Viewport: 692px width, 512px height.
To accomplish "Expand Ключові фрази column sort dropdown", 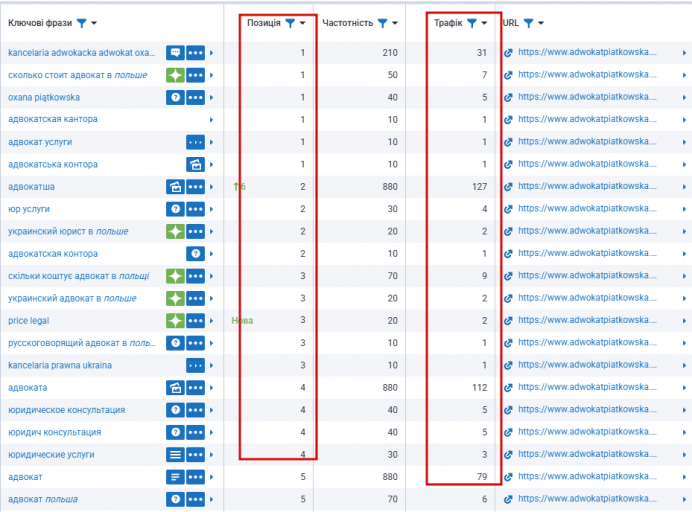I will (94, 23).
